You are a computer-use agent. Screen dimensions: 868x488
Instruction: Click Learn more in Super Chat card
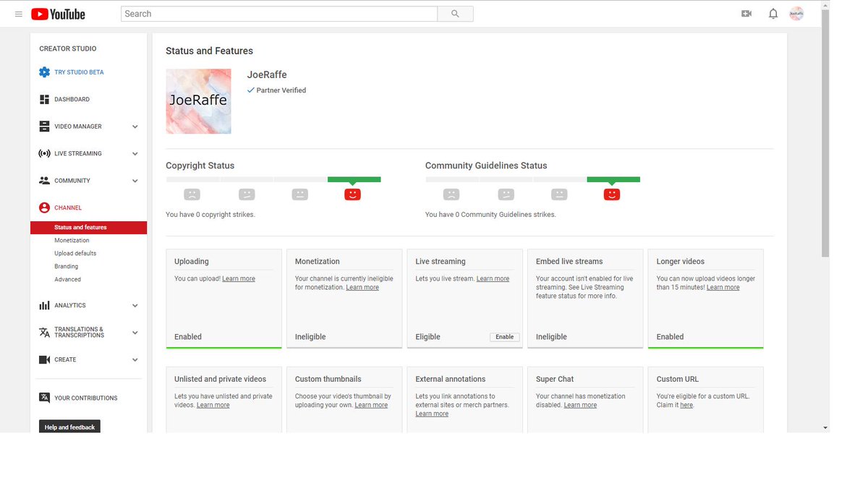click(580, 406)
